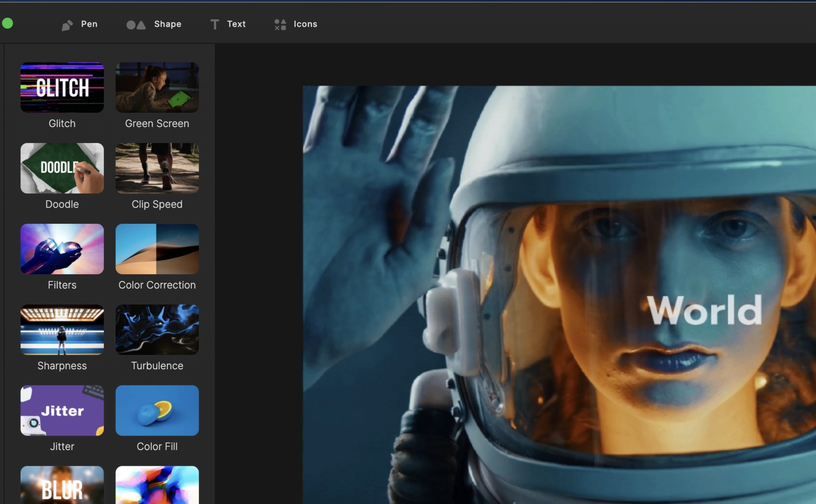Apply the Color Fill effect
The image size is (816, 504).
point(157,410)
